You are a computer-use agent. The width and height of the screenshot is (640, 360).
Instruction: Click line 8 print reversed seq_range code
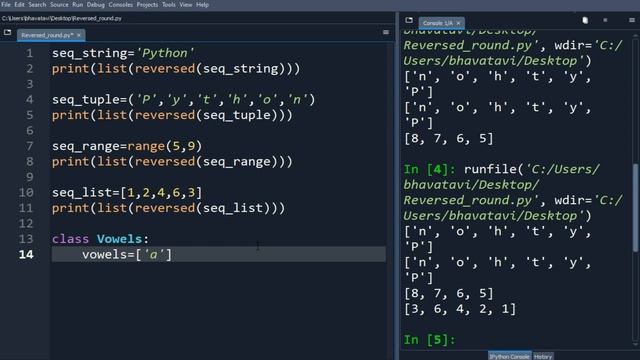pos(172,162)
